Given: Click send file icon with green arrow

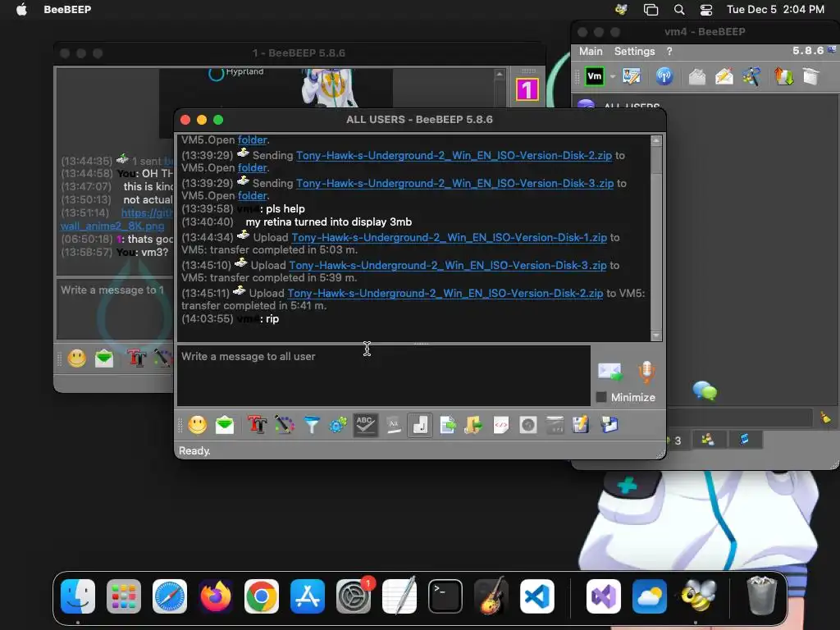Looking at the screenshot, I should [x=447, y=426].
